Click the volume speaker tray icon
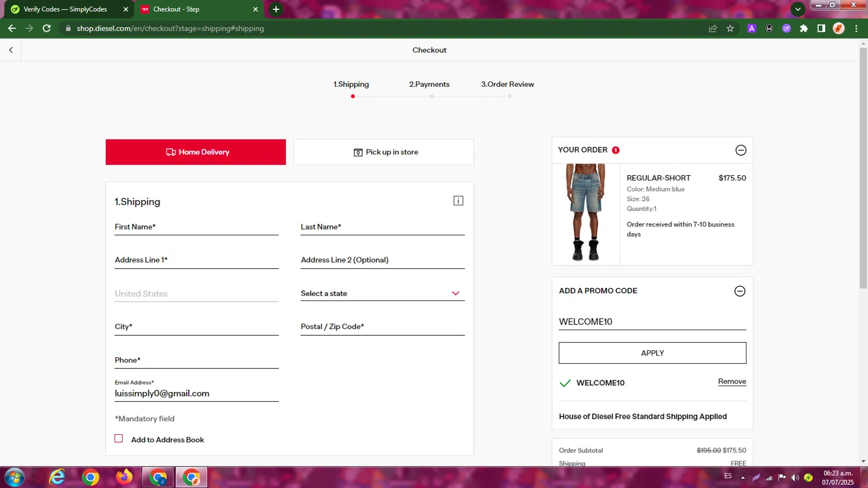Image resolution: width=868 pixels, height=488 pixels. pos(795,478)
